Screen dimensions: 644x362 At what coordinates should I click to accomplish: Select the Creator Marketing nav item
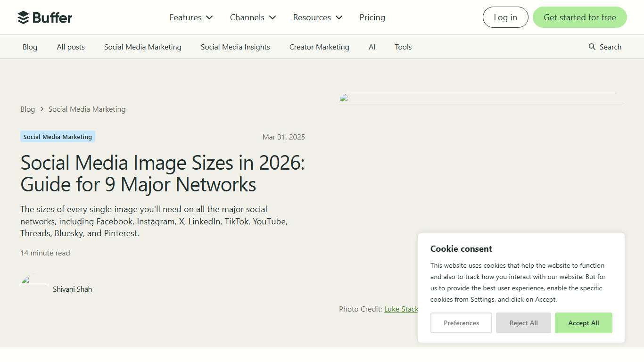[x=319, y=47]
